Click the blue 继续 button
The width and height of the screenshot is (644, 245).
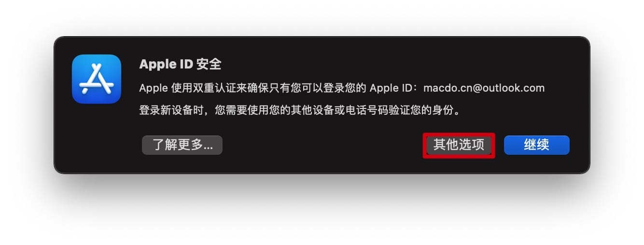pyautogui.click(x=537, y=145)
